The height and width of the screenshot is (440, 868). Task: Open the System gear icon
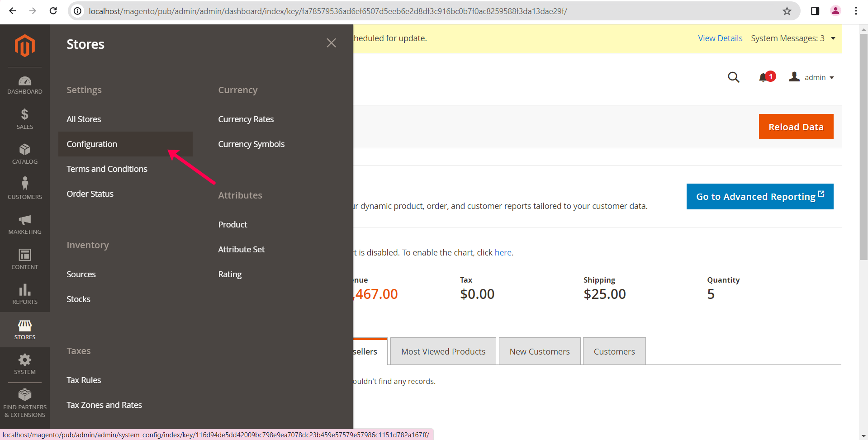click(x=25, y=364)
